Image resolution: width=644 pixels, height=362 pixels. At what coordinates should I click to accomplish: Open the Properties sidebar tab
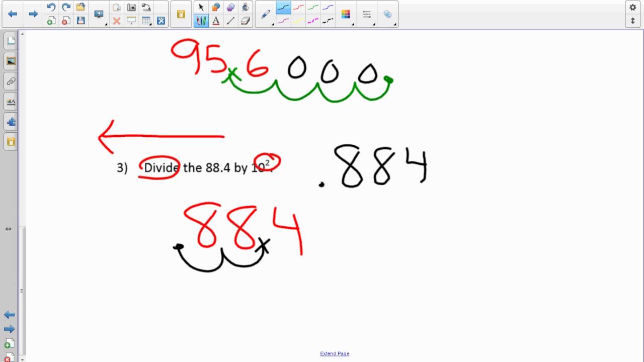point(11,101)
